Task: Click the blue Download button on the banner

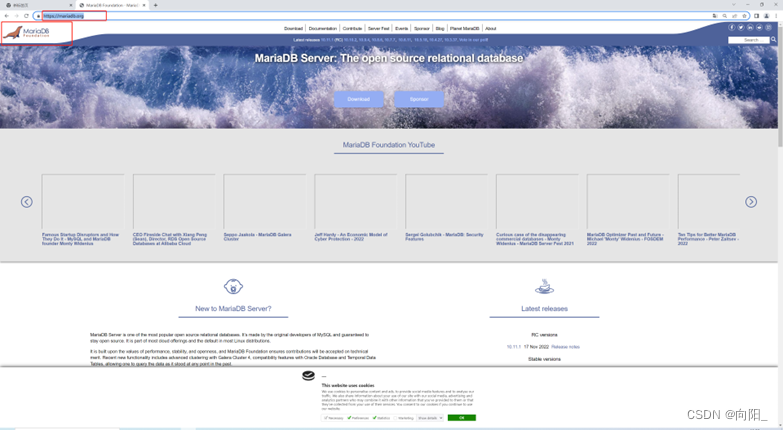Action: coord(359,99)
